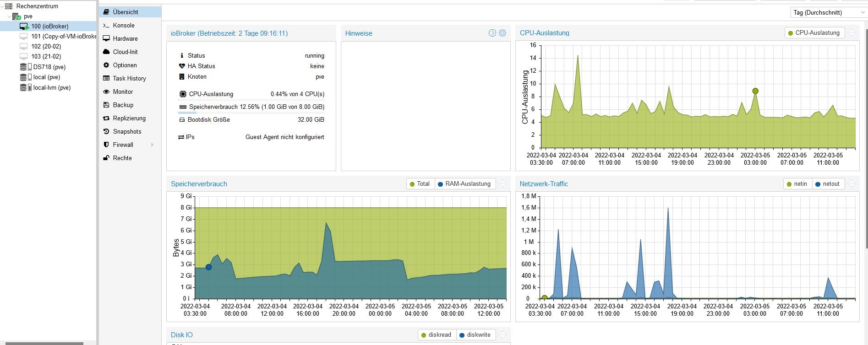Open the Hardware settings section
Viewport: 868px width, 345px height.
coord(130,38)
